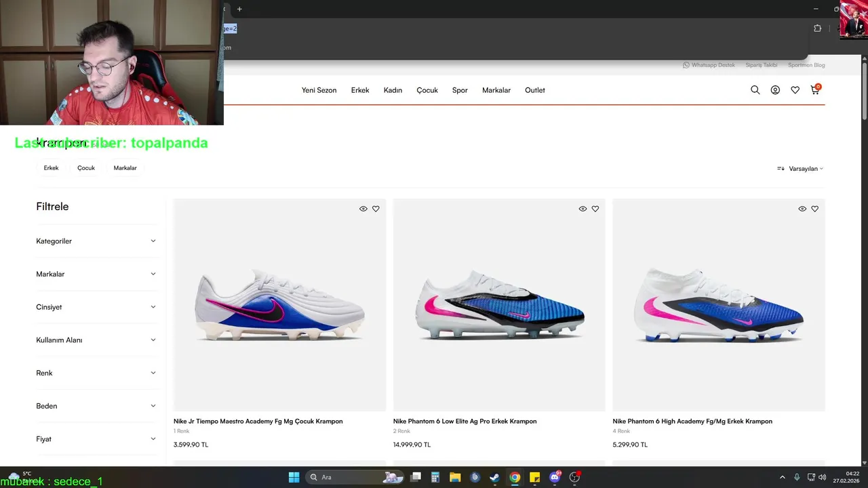
Task: Open the Sipariş Takibi link
Action: 762,65
